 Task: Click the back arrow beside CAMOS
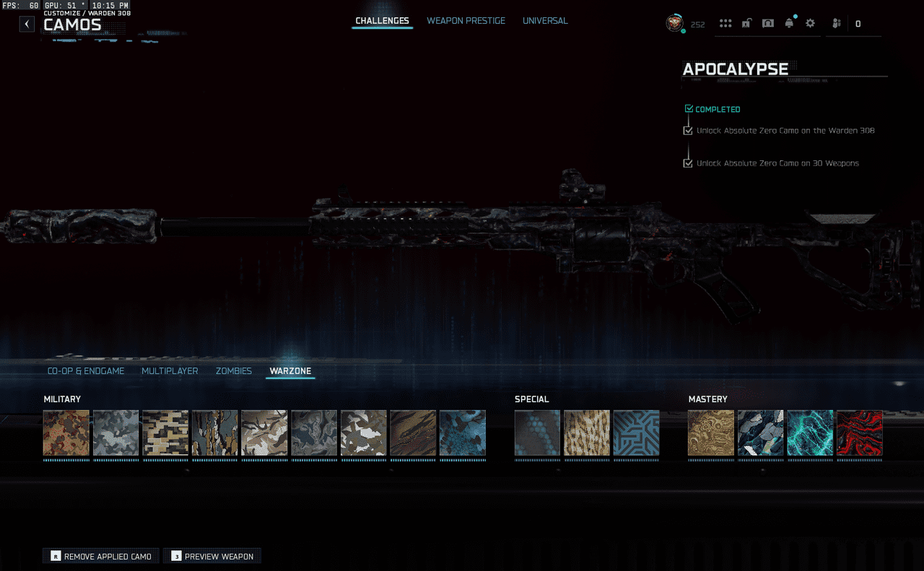click(x=27, y=24)
